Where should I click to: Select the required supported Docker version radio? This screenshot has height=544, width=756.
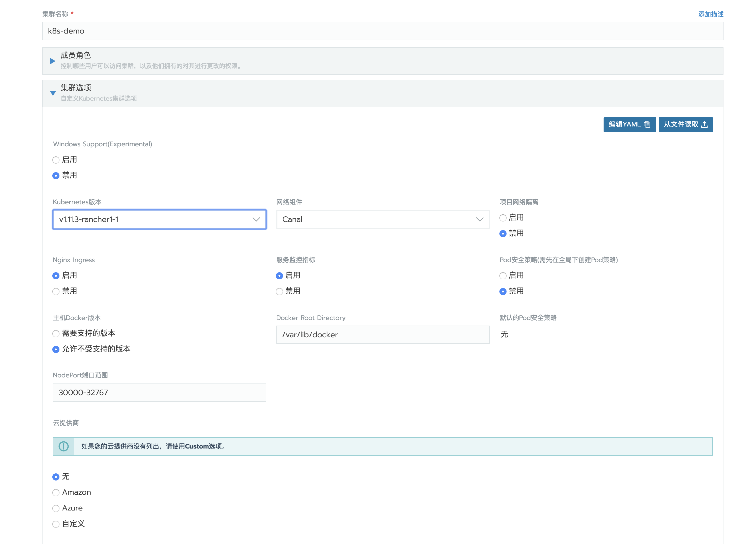pos(56,334)
